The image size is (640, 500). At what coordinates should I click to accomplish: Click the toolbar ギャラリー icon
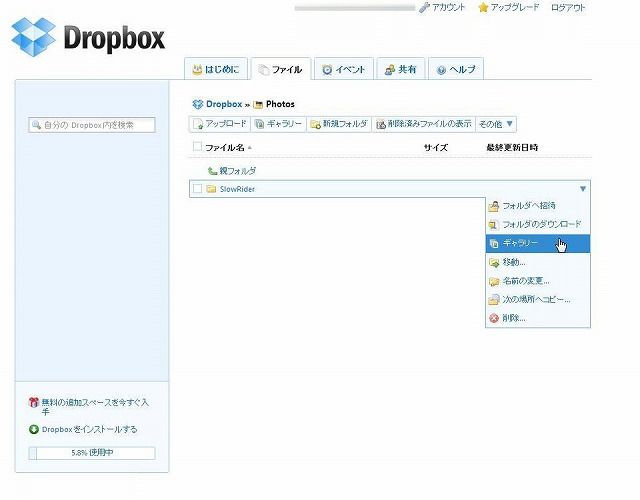259,124
